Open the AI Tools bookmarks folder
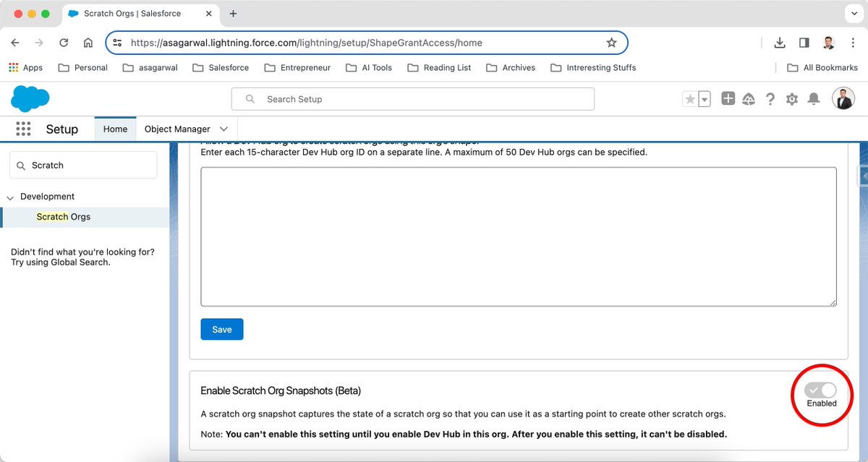Screen dimensions: 868x462 point(369,67)
